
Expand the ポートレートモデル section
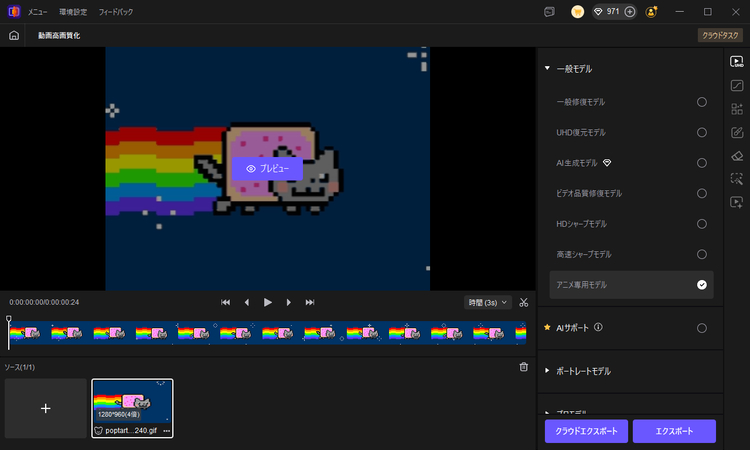click(547, 371)
